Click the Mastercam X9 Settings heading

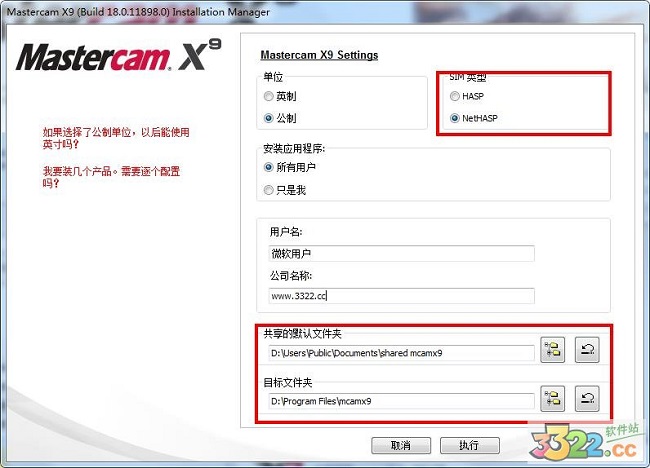pyautogui.click(x=319, y=55)
